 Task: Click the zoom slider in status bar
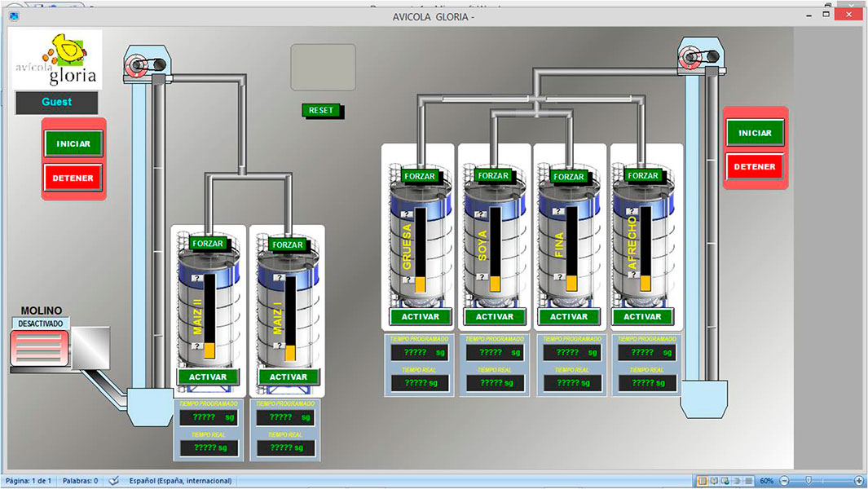coord(809,481)
